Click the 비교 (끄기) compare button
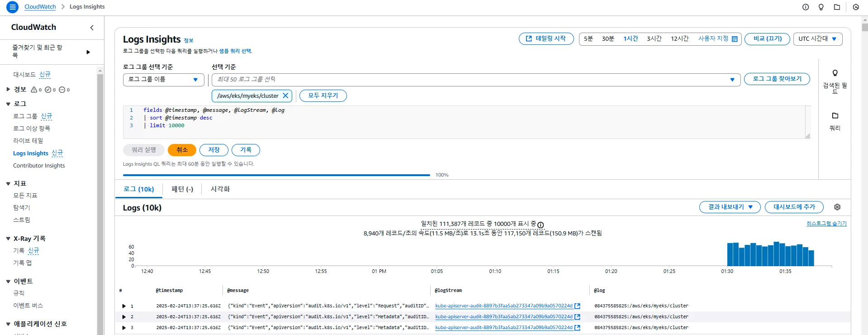868x335 pixels. point(767,39)
